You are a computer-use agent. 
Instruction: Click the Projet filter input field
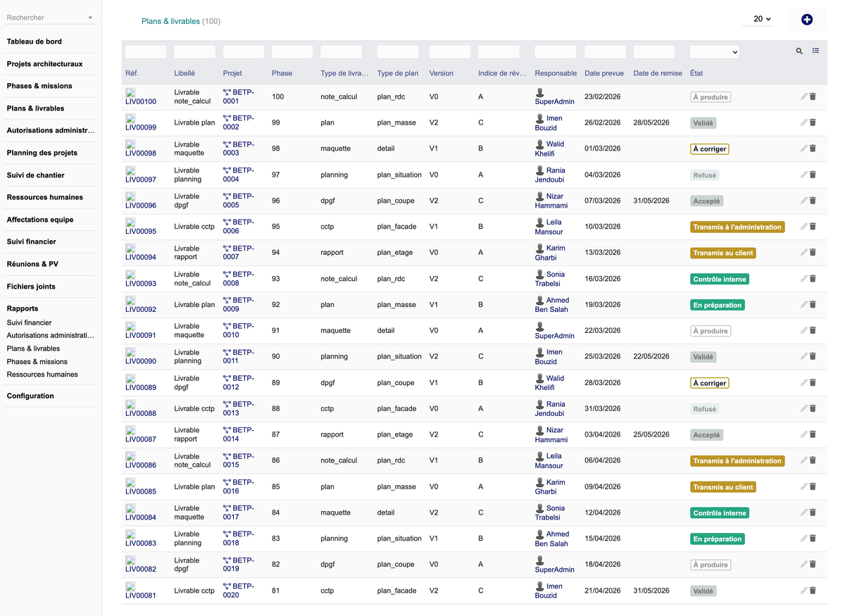tap(244, 51)
